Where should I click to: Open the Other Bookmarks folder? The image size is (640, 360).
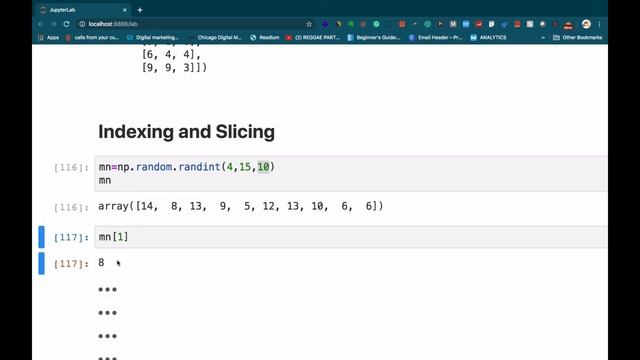578,38
